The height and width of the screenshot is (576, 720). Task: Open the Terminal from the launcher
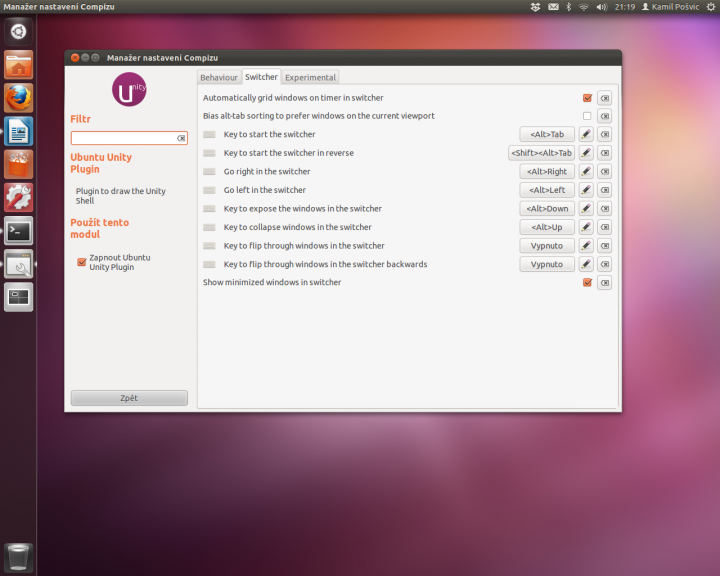coord(18,231)
